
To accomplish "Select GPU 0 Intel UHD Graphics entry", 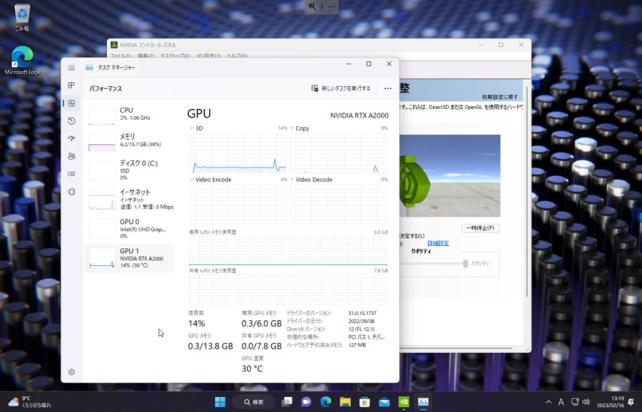I will 130,229.
